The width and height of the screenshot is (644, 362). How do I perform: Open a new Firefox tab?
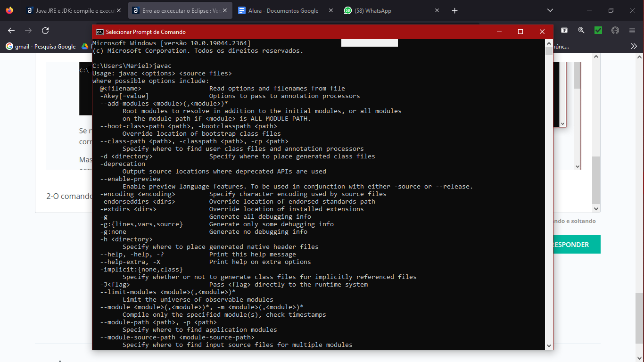pos(454,10)
